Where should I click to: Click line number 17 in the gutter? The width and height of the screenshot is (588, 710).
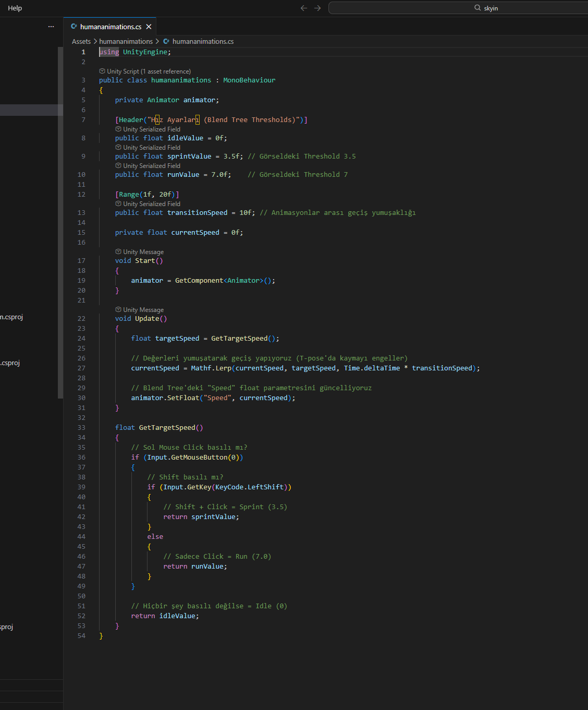tap(81, 261)
